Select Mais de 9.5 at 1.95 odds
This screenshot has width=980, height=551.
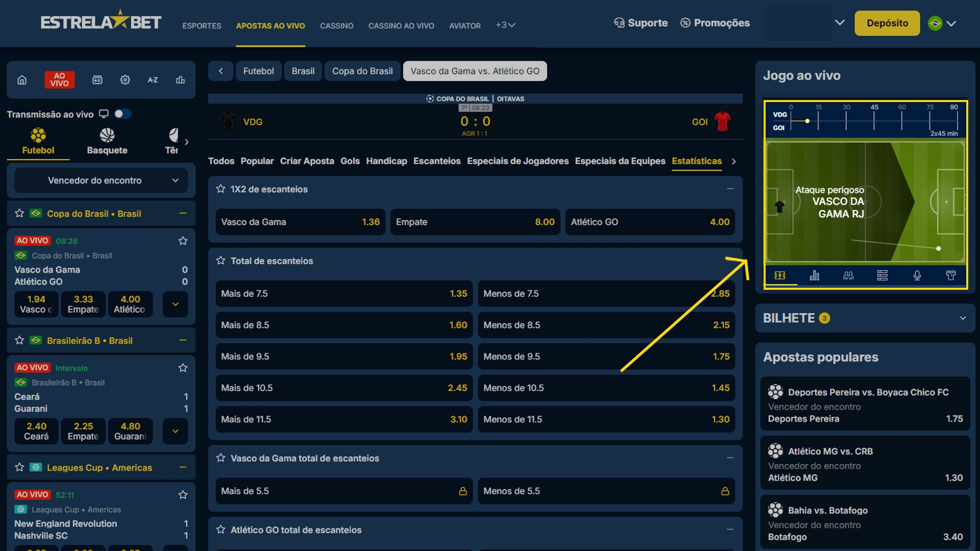344,357
